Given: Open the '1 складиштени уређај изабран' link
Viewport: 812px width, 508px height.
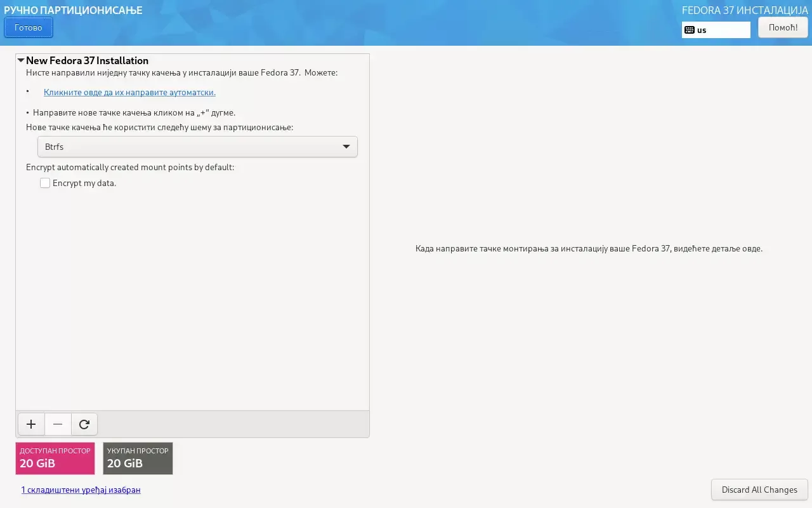Looking at the screenshot, I should [81, 490].
